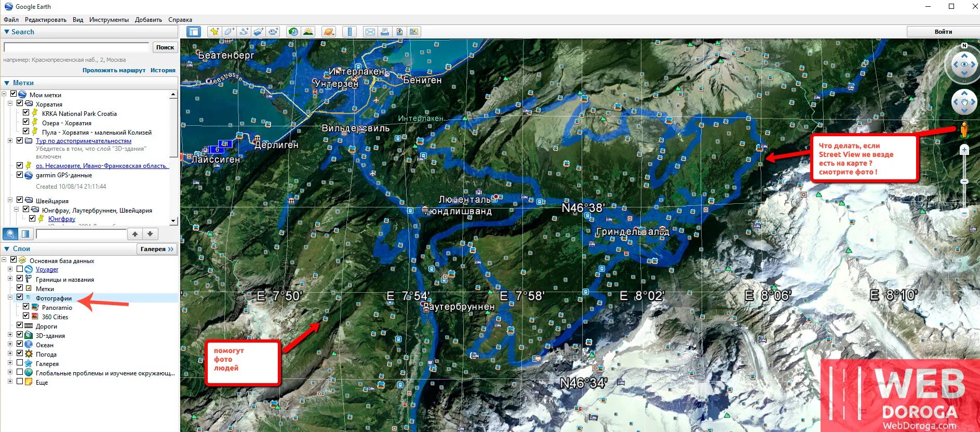Uncheck the 360 Cities layer checkbox
Viewport: 980px width, 432px height.
[26, 316]
